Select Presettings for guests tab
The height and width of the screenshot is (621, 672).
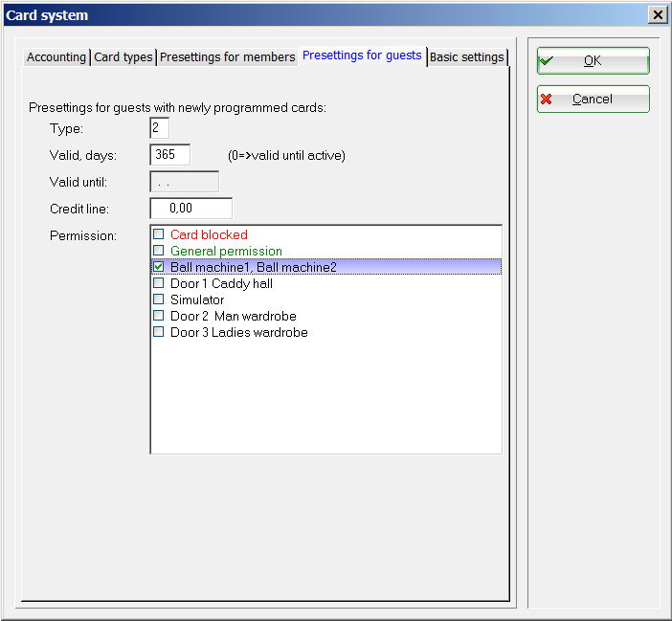point(362,55)
